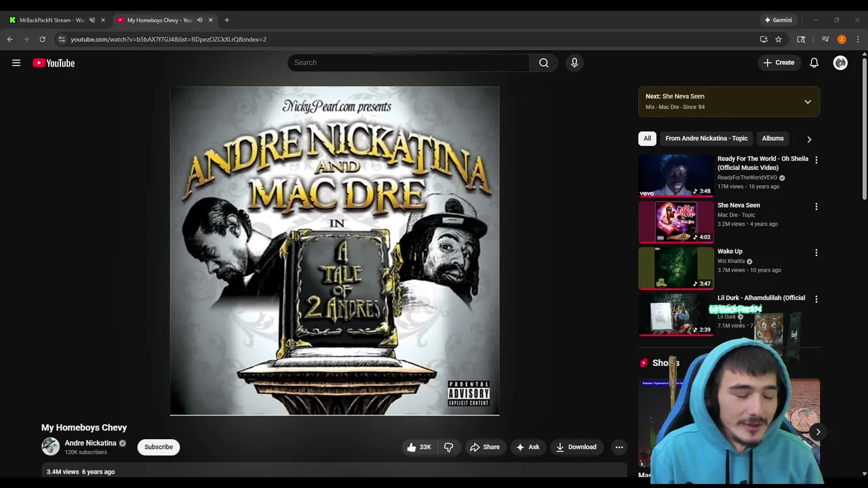Open the YouTube hamburger guide menu
Screen dimensions: 868x488
coord(16,63)
